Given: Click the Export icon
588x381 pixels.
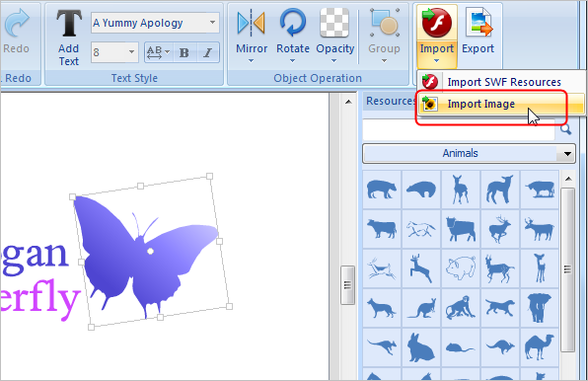Looking at the screenshot, I should (x=478, y=24).
